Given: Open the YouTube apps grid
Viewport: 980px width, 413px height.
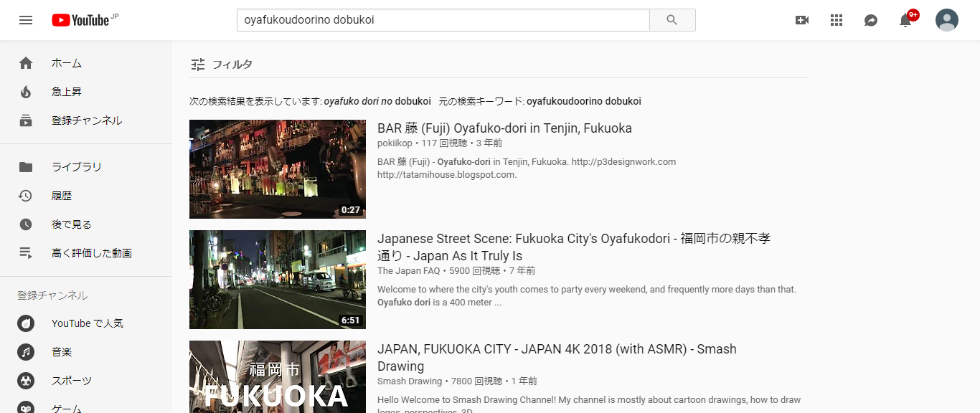Looking at the screenshot, I should (x=837, y=20).
